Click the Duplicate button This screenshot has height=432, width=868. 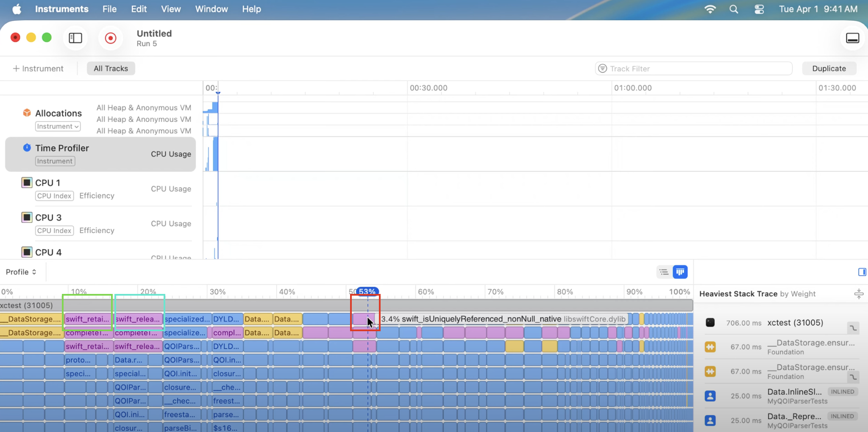[829, 68]
